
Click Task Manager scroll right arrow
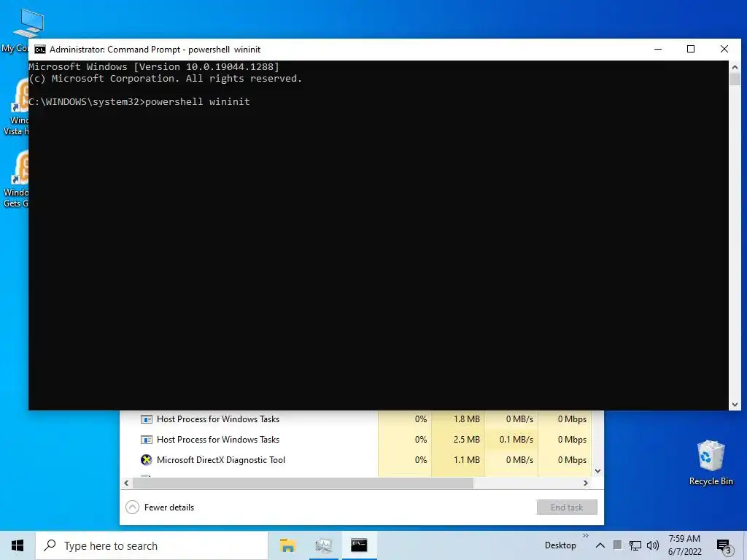(586, 483)
